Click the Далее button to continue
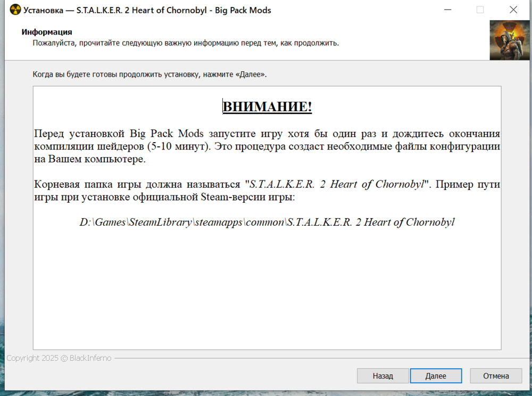This screenshot has height=396, width=532. coord(436,376)
